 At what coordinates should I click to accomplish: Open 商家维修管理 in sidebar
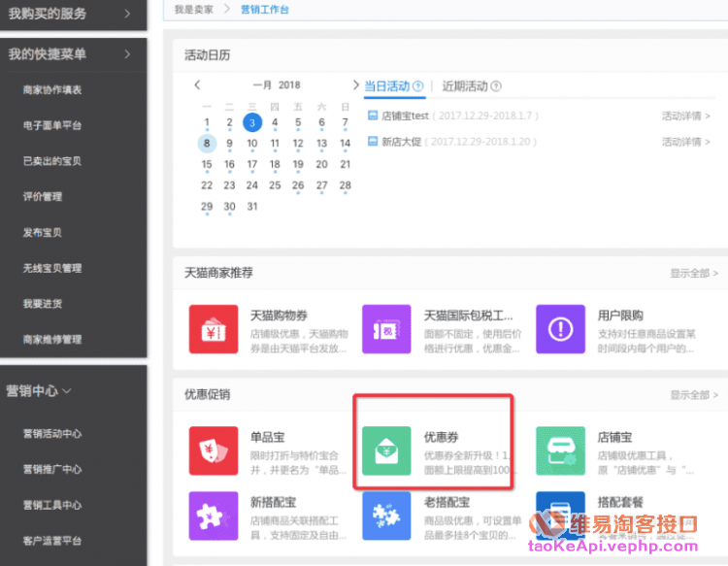tap(52, 340)
